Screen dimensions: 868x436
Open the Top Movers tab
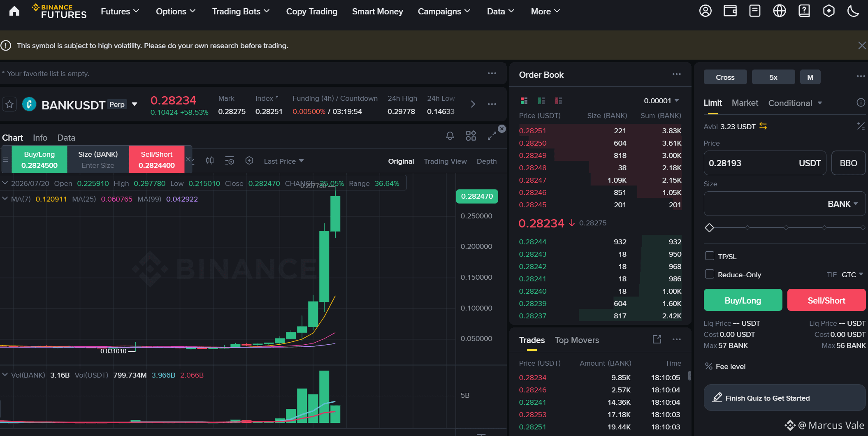[577, 340]
